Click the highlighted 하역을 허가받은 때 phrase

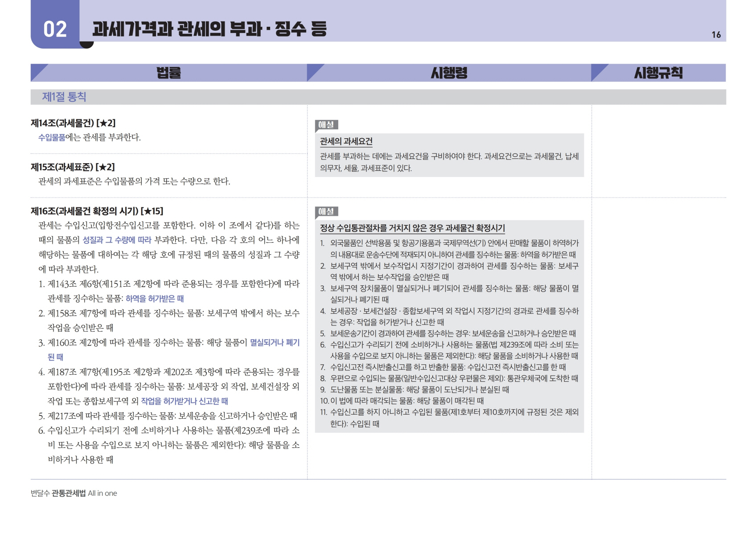pos(155,299)
